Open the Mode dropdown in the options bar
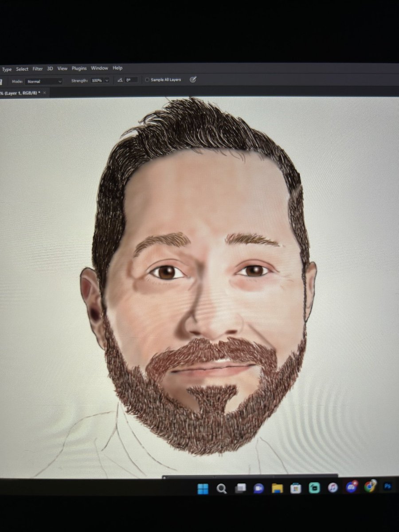Viewport: 399px width, 532px height. pyautogui.click(x=44, y=81)
